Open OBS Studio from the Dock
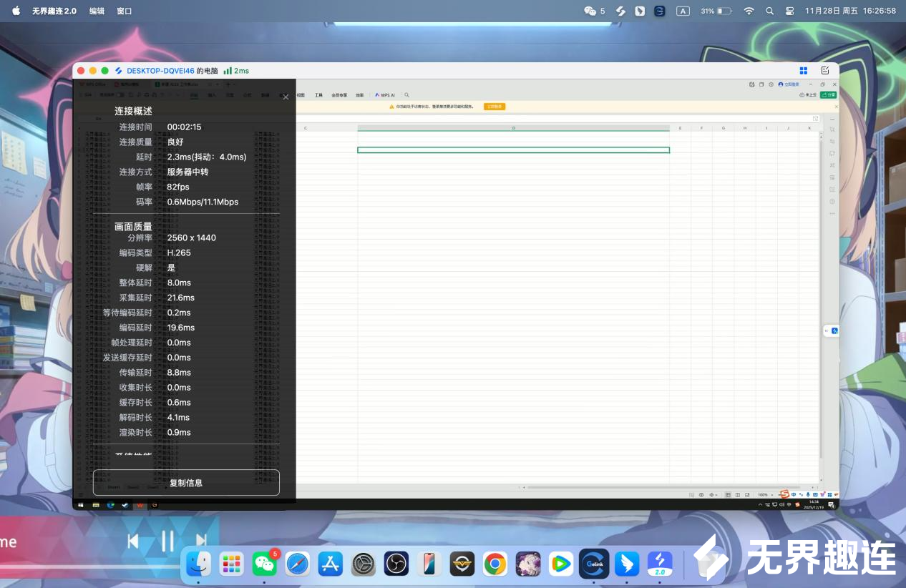This screenshot has height=588, width=906. [x=396, y=564]
